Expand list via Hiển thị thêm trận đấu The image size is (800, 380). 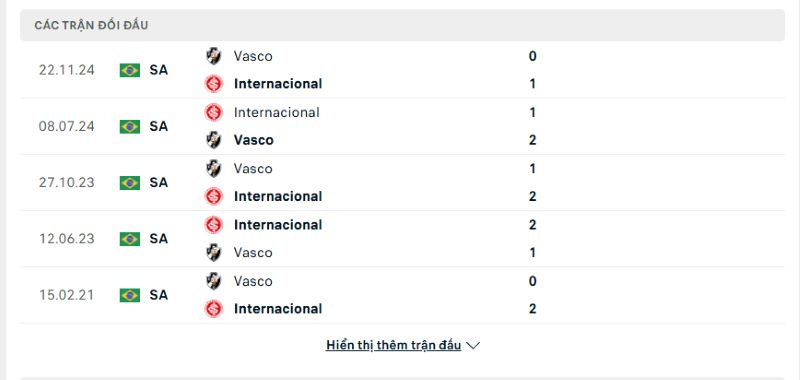(x=393, y=345)
